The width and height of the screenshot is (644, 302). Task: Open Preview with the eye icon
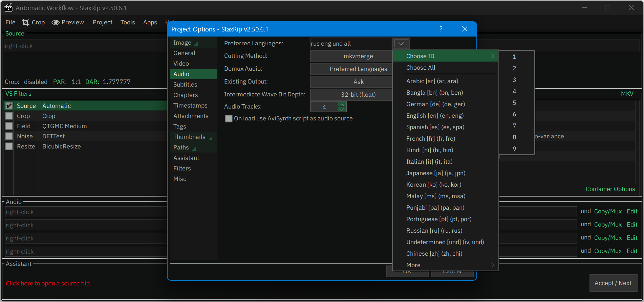click(56, 22)
